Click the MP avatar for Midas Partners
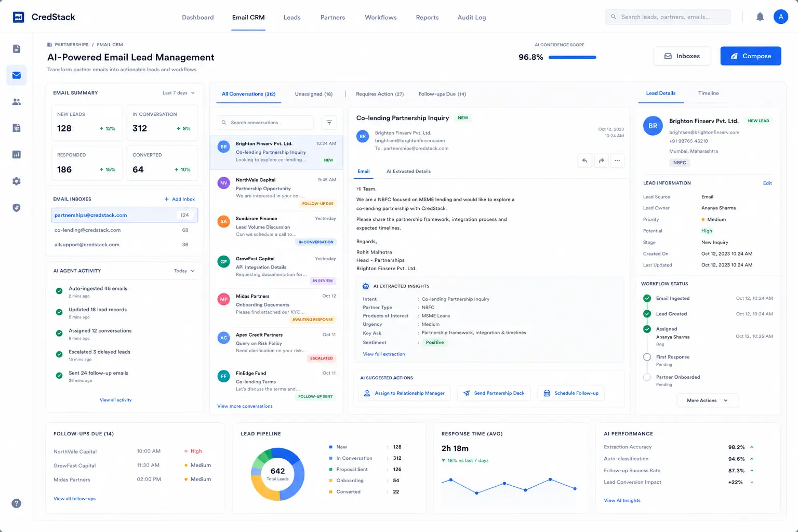Viewport: 798px width, 532px height. (x=224, y=299)
